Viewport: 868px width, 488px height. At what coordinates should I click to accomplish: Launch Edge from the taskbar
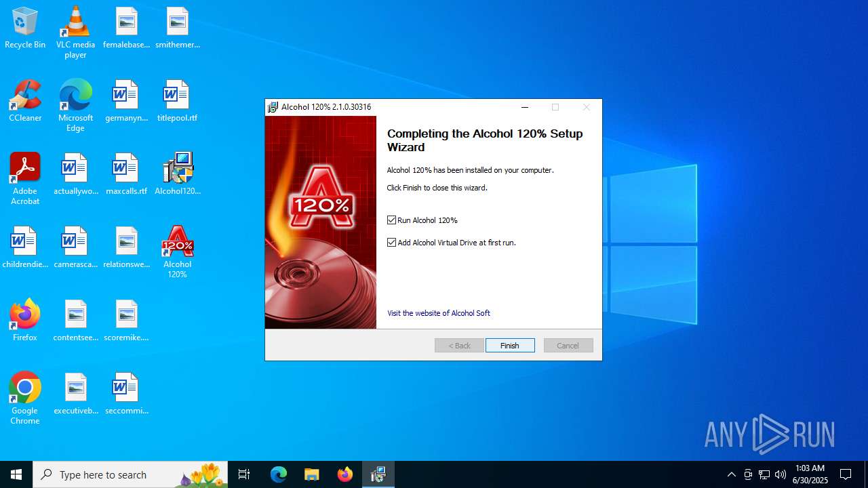(x=279, y=474)
